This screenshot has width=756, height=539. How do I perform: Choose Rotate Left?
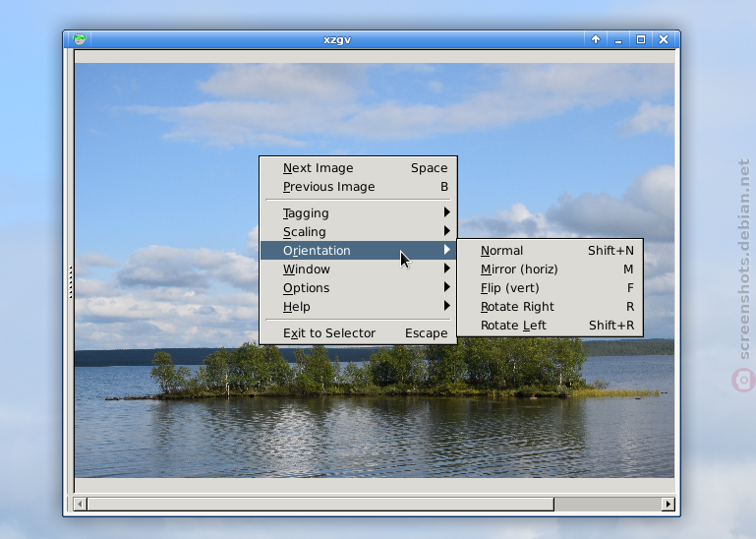(x=551, y=326)
